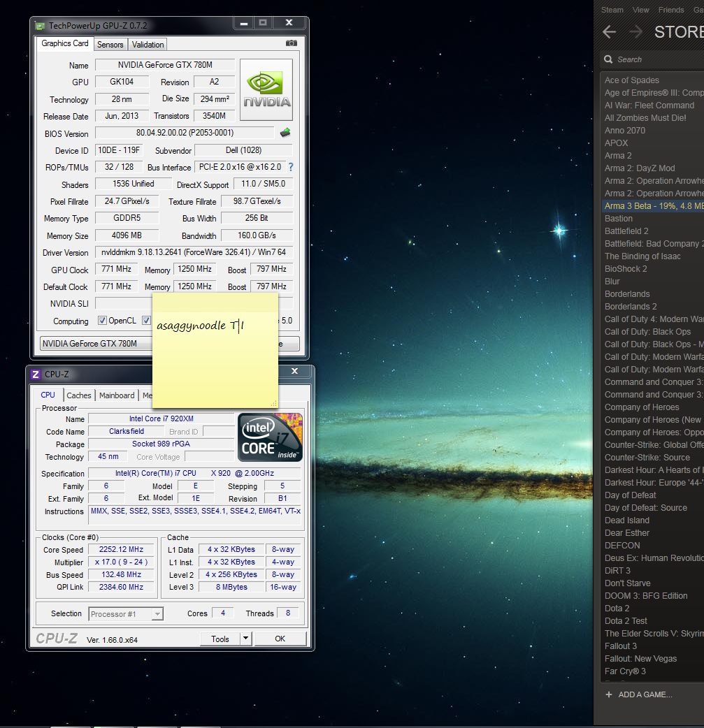Click the BIOS Version value 80.04.92.00.02
This screenshot has width=704, height=728.
coord(185,133)
